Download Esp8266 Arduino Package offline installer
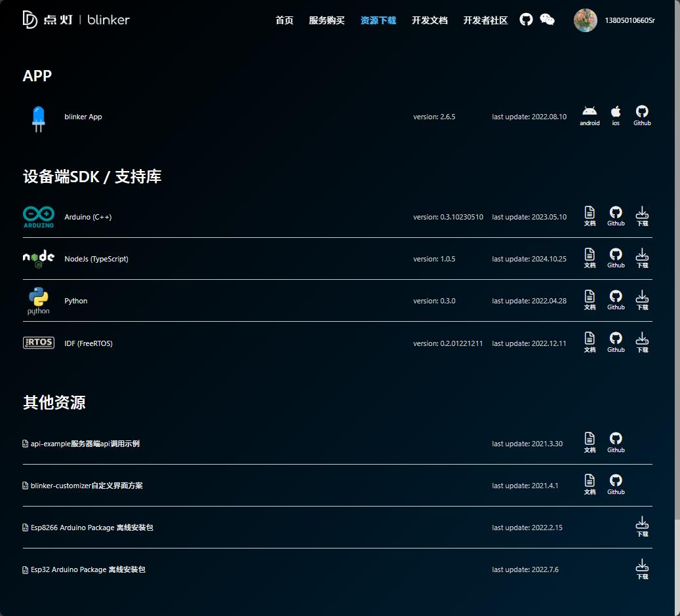The height and width of the screenshot is (616, 680). (x=642, y=527)
